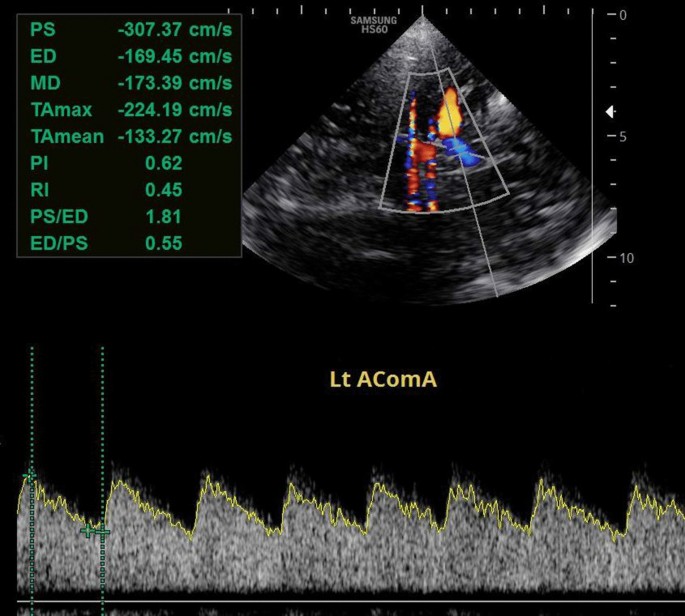Click the Lt AComA annotation label
Screen dimensions: 685x616
tap(385, 379)
